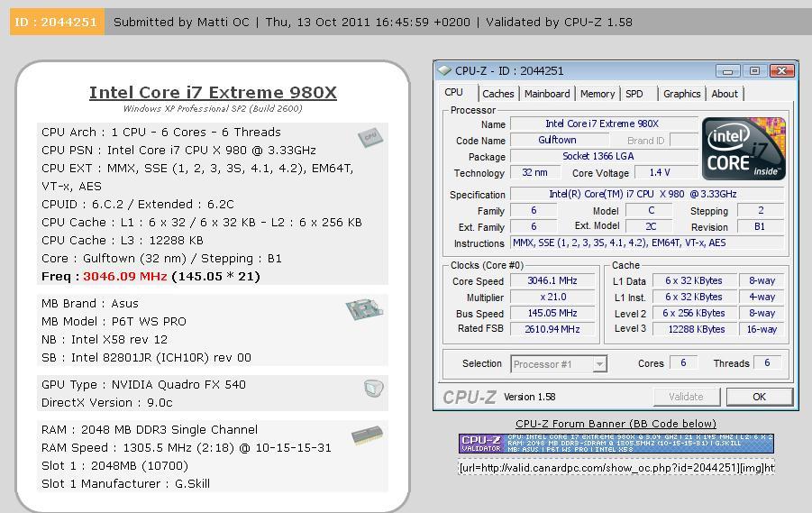This screenshot has width=812, height=513.
Task: Click the CPU-Z title bar app icon
Action: pyautogui.click(x=445, y=70)
